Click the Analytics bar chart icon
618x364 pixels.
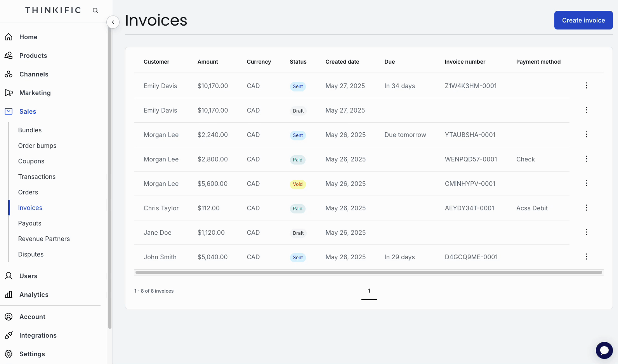(9, 295)
